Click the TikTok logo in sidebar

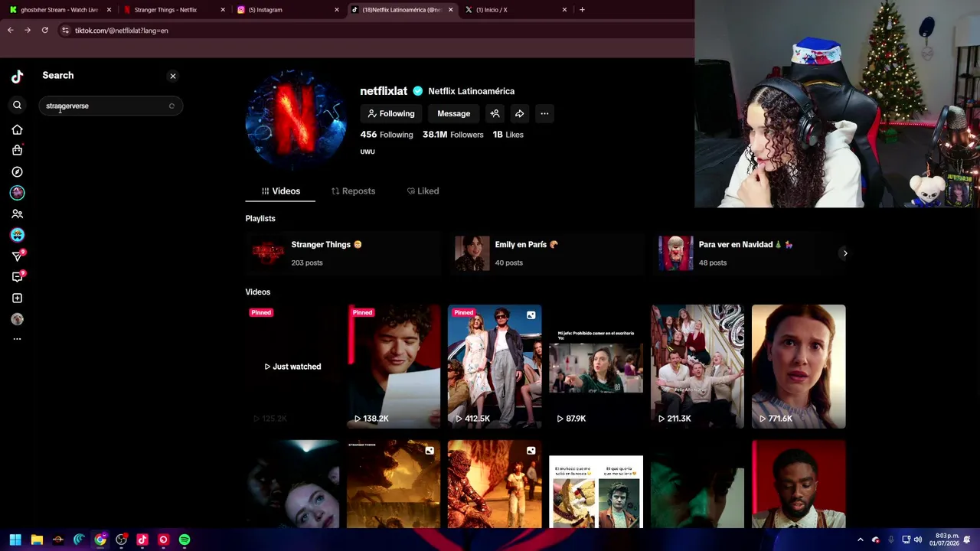click(x=17, y=76)
